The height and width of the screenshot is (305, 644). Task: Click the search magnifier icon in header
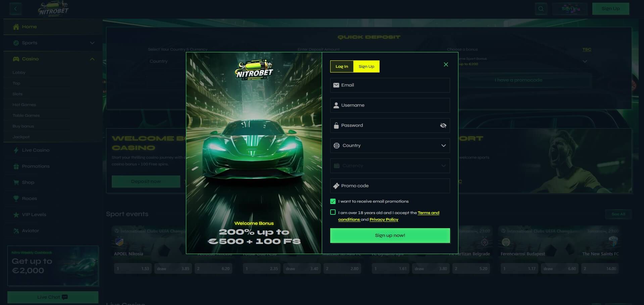click(541, 9)
